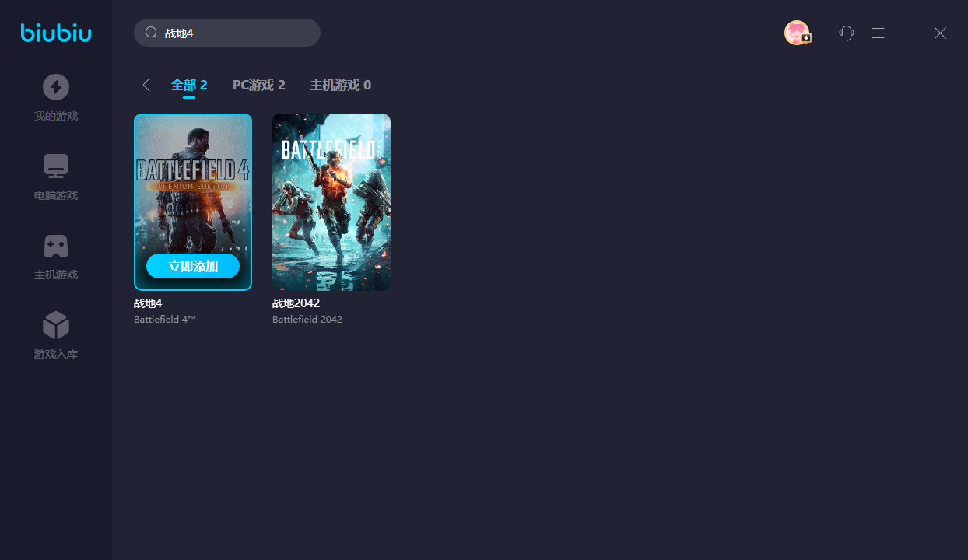Go back with the left arrow
The image size is (968, 560).
pyautogui.click(x=146, y=85)
